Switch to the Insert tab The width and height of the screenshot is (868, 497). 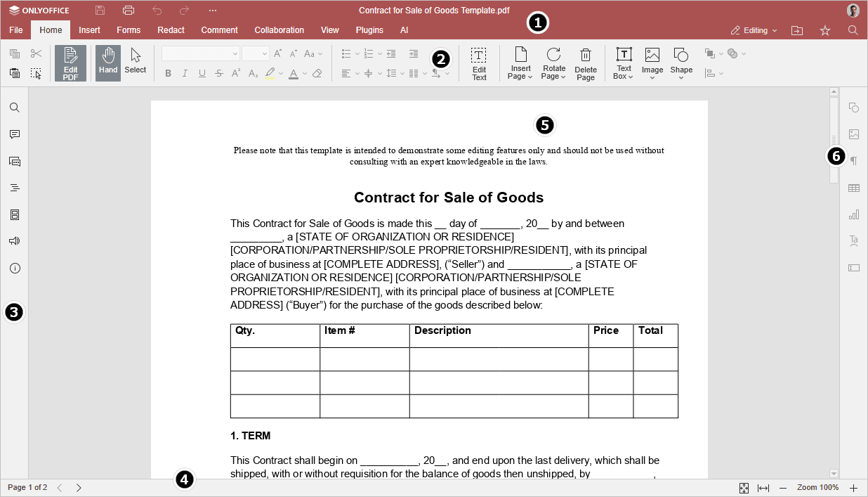[x=89, y=30]
